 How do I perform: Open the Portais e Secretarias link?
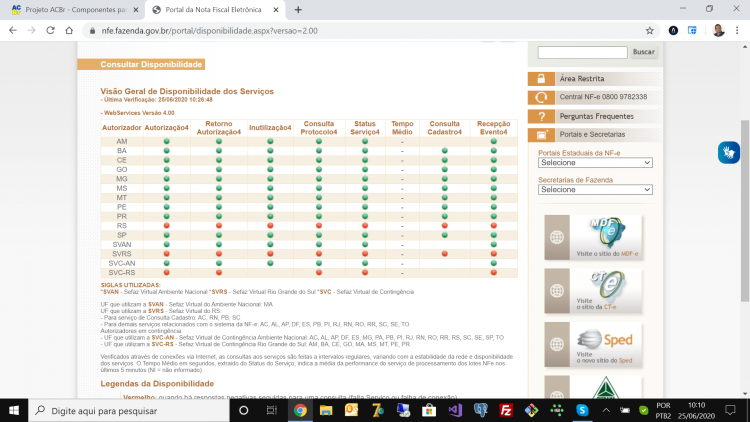(592, 134)
